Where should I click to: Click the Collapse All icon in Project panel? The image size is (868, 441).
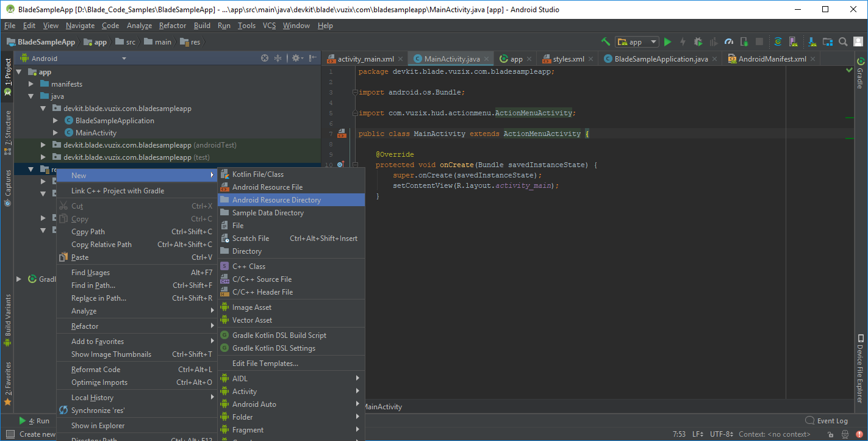tap(278, 59)
